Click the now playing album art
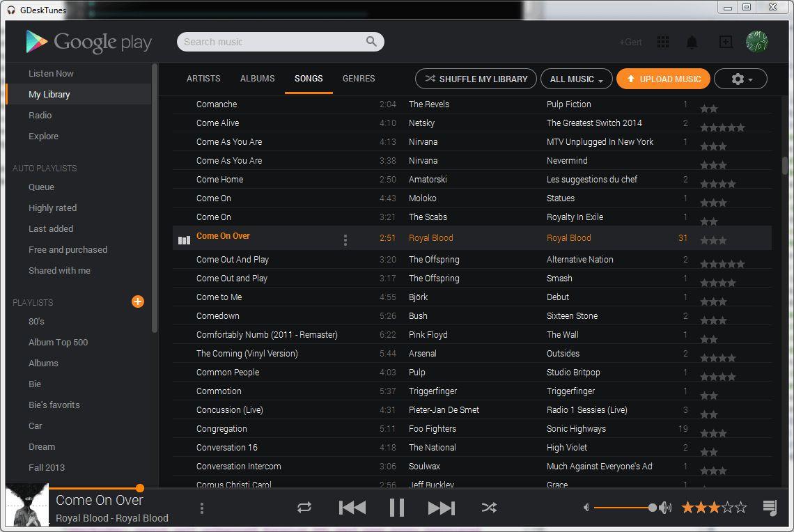794x532 pixels. point(27,505)
